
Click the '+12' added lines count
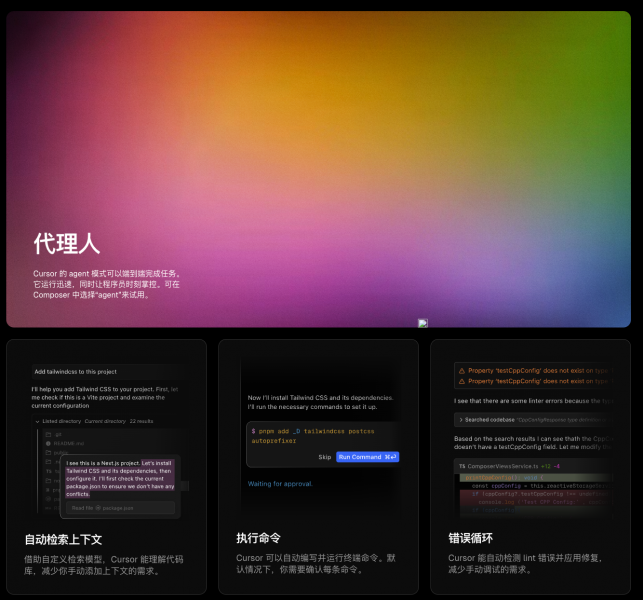pos(546,466)
